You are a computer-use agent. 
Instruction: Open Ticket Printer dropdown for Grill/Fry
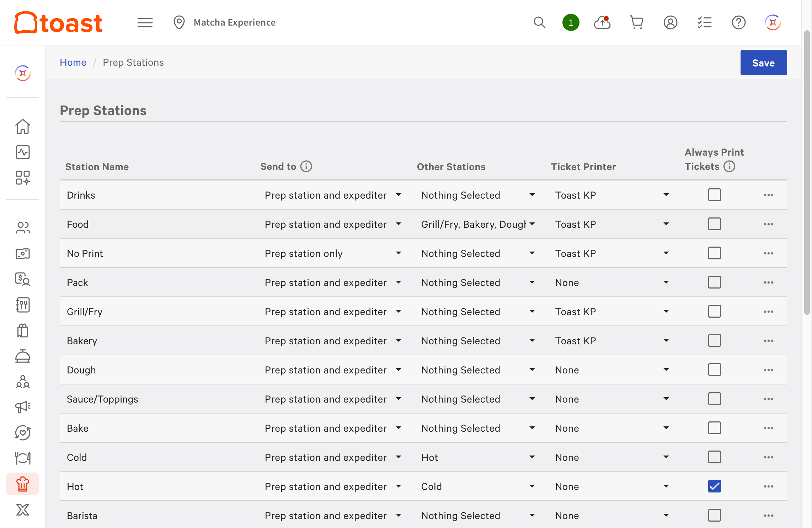click(612, 312)
